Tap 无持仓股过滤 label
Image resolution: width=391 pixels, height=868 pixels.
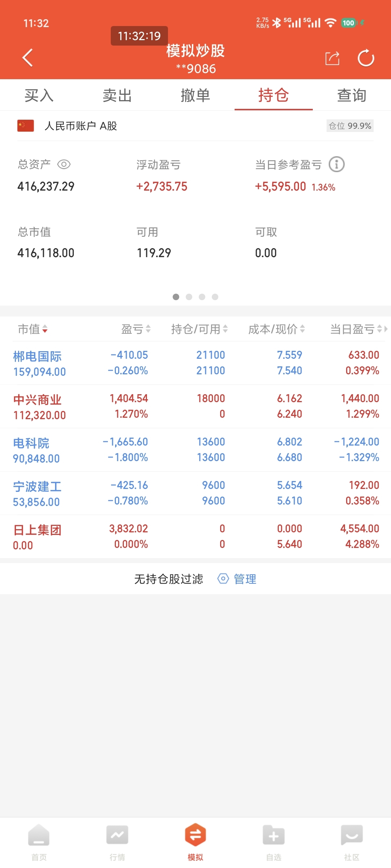(x=169, y=579)
